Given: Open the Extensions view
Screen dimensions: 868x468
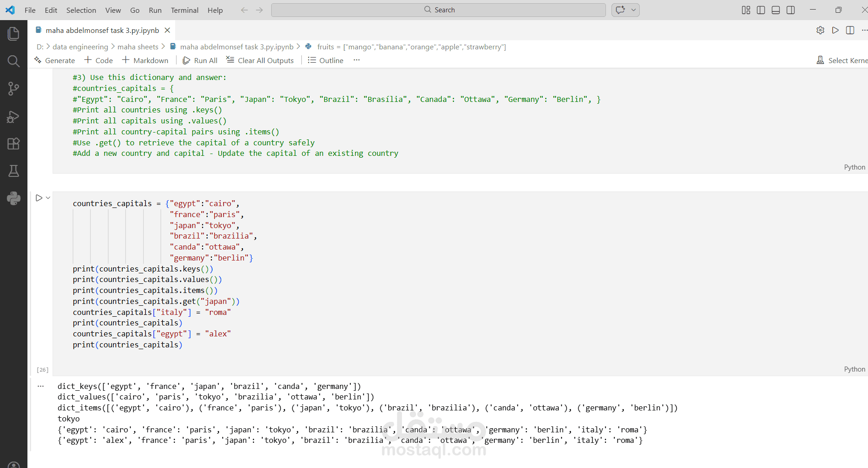Looking at the screenshot, I should 13,144.
